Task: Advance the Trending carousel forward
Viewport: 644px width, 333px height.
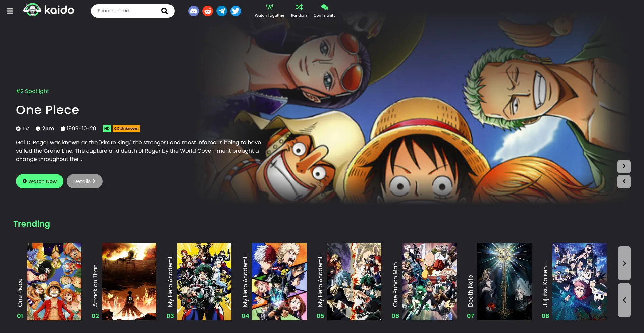Action: point(624,263)
